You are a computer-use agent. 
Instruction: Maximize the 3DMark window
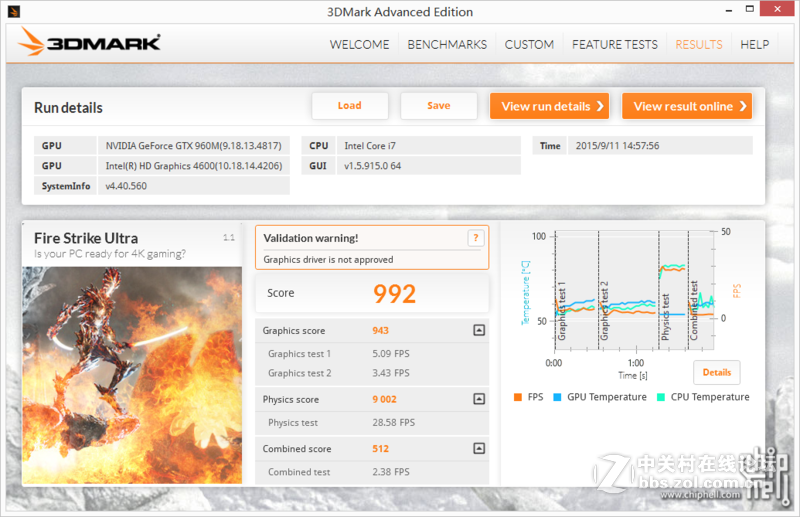(x=749, y=9)
